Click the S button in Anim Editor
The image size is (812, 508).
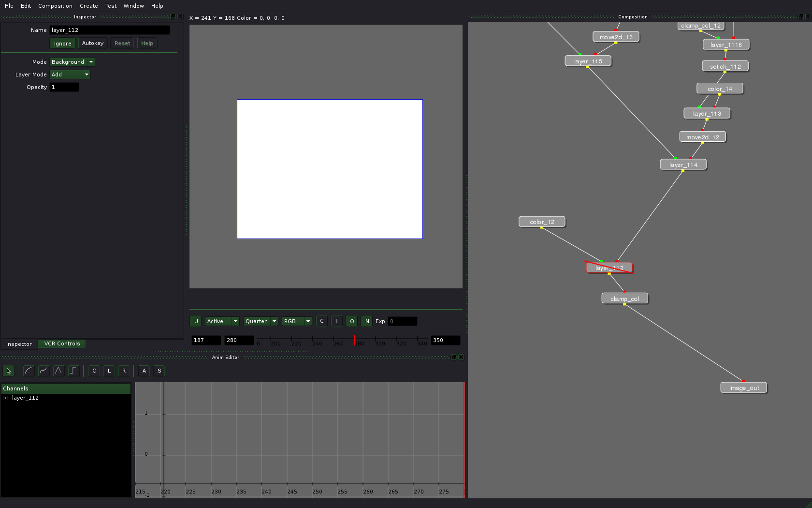pyautogui.click(x=159, y=371)
